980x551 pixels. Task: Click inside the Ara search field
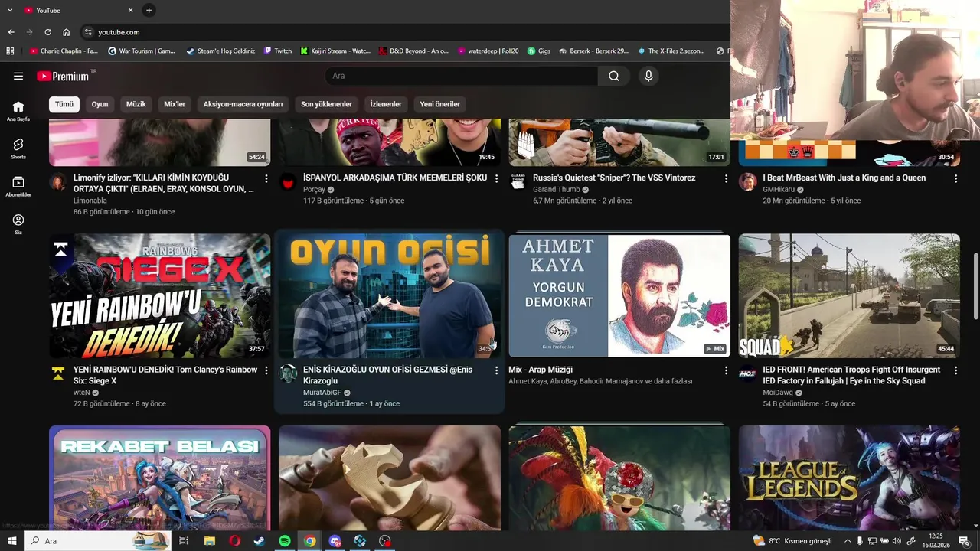(x=462, y=76)
